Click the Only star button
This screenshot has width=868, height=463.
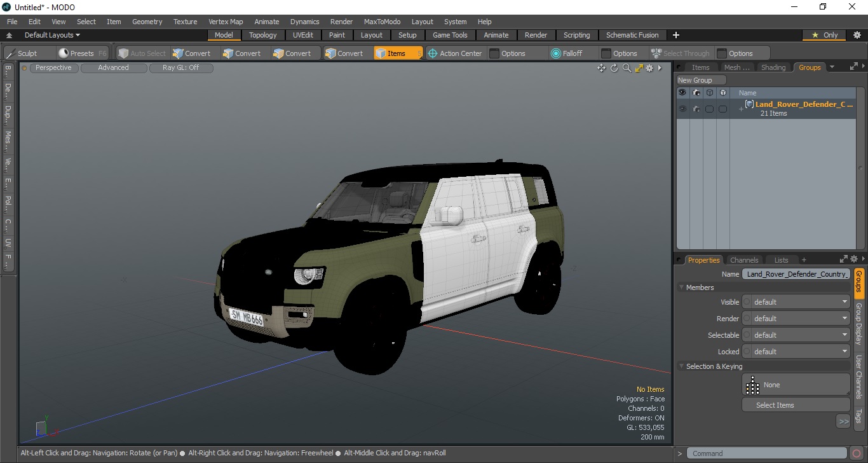click(x=825, y=35)
